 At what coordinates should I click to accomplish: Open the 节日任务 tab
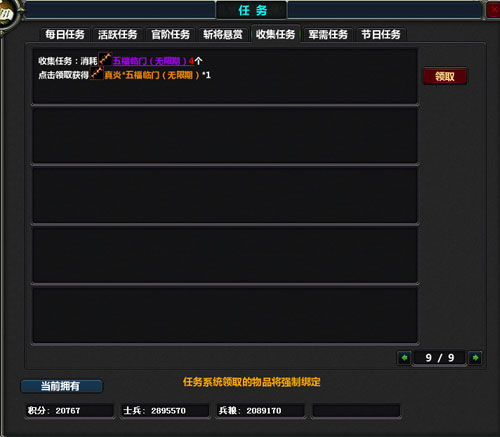(x=381, y=34)
